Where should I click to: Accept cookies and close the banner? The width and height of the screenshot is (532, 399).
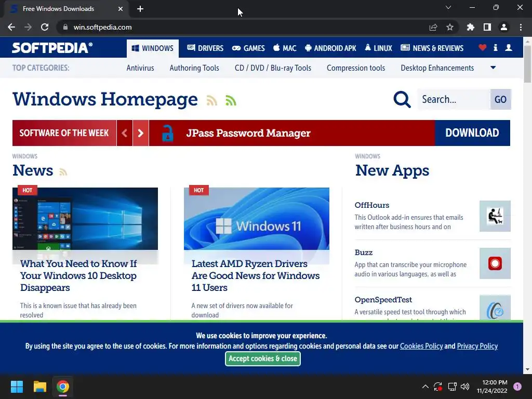click(x=262, y=358)
